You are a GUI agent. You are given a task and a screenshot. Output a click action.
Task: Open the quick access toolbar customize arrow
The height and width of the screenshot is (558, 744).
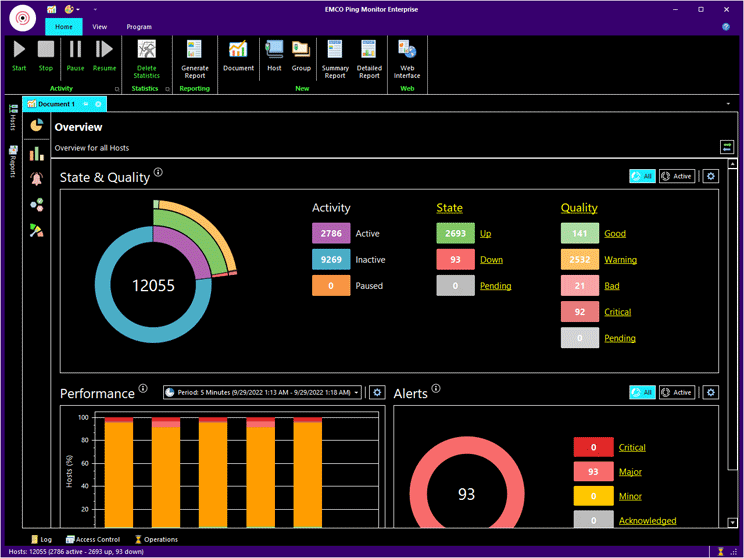95,9
